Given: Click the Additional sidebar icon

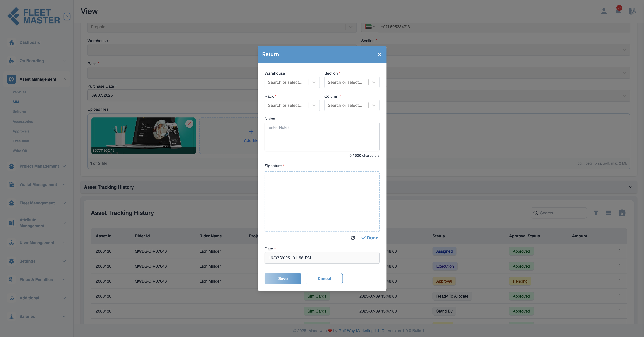Looking at the screenshot, I should click(x=12, y=298).
